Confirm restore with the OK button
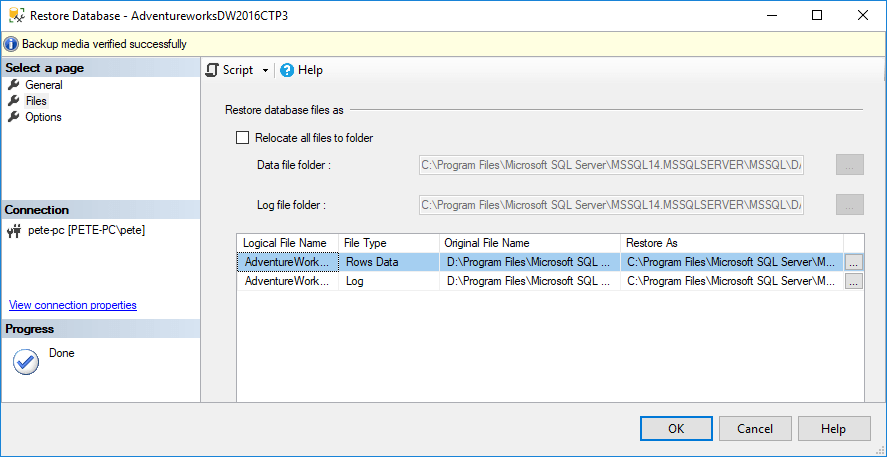The height and width of the screenshot is (457, 887). pos(676,429)
